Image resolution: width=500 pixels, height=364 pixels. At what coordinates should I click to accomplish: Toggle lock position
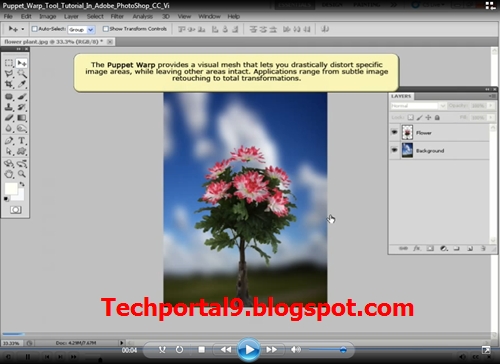pyautogui.click(x=428, y=117)
